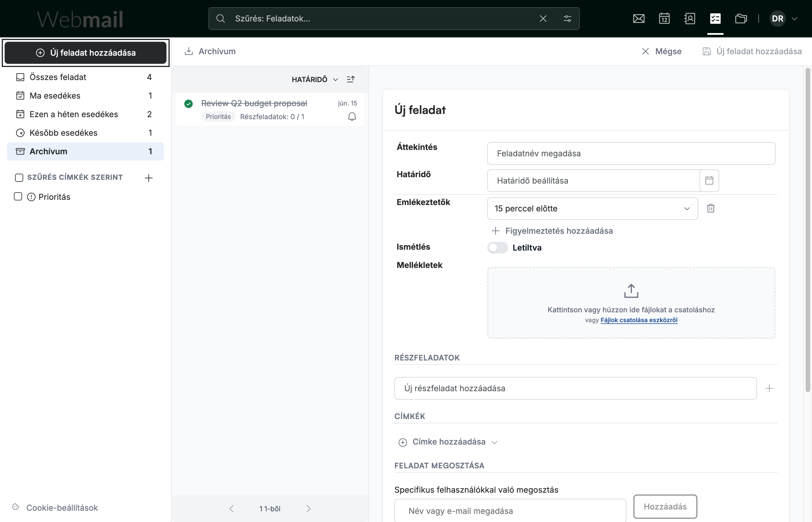Screen dimensions: 812x522
Task: Click the search magnifier icon
Action: click(x=221, y=19)
